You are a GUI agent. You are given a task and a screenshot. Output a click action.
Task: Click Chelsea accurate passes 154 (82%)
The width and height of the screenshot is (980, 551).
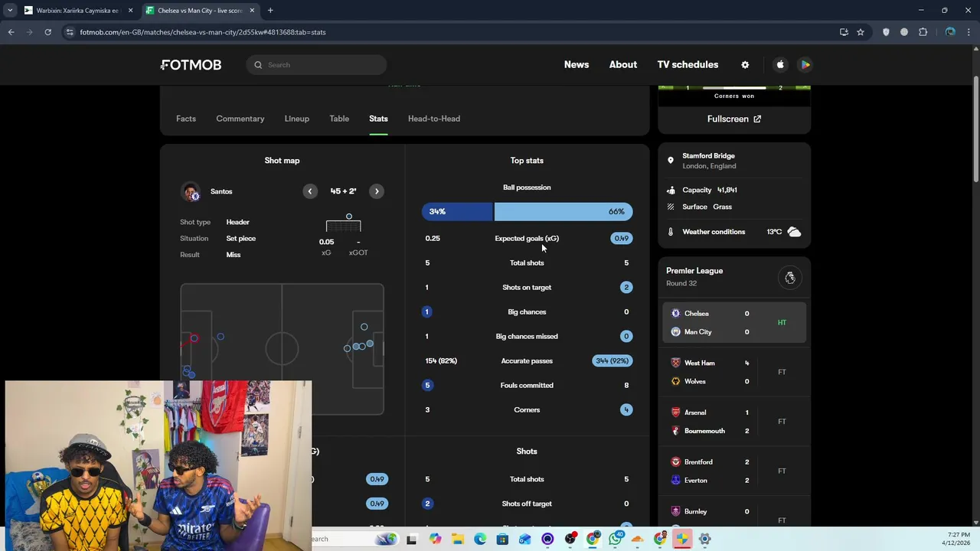(x=441, y=361)
